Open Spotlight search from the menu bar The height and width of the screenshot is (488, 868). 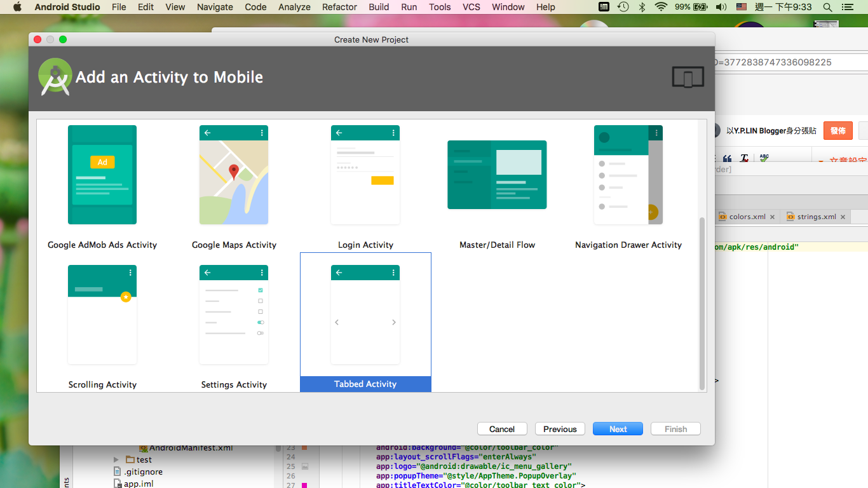(826, 7)
